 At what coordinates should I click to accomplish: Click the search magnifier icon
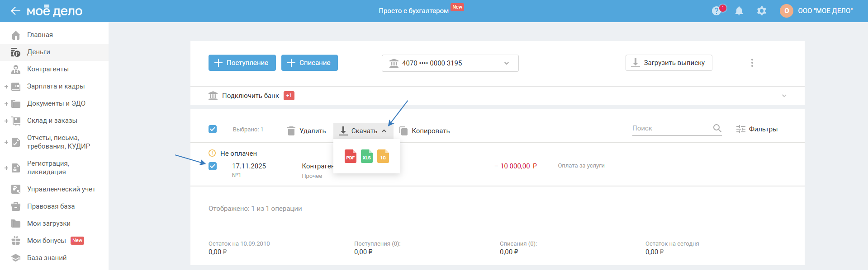717,128
